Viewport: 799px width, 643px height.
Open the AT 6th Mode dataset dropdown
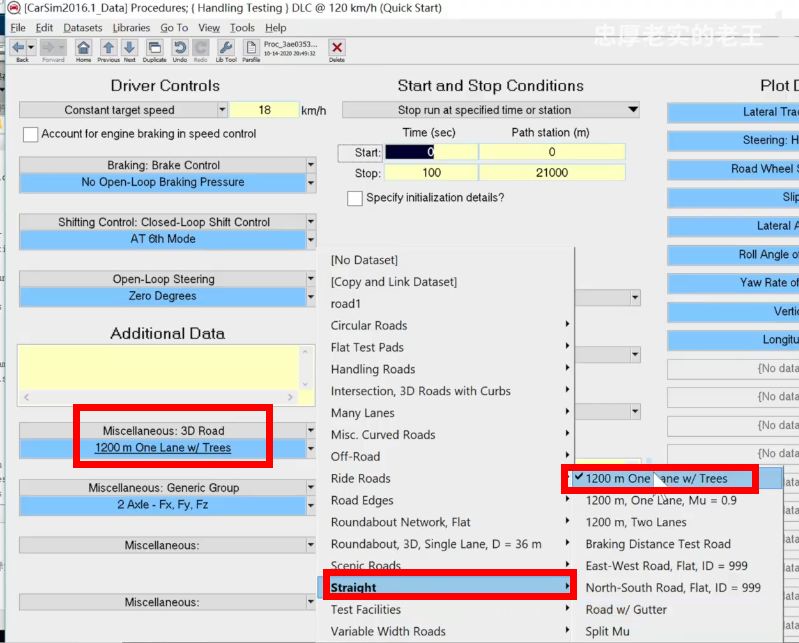click(311, 239)
